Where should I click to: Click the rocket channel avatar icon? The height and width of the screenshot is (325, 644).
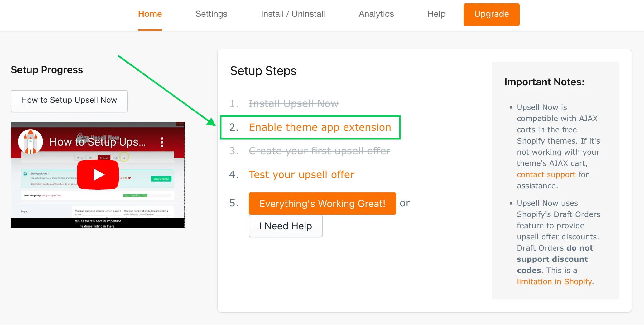click(x=31, y=142)
